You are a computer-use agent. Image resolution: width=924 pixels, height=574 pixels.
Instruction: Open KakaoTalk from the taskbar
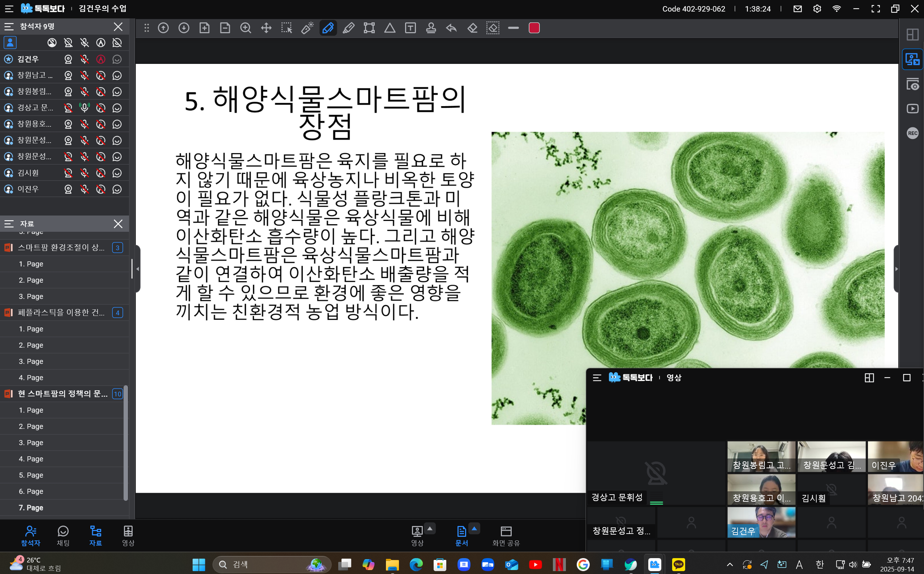tap(678, 564)
